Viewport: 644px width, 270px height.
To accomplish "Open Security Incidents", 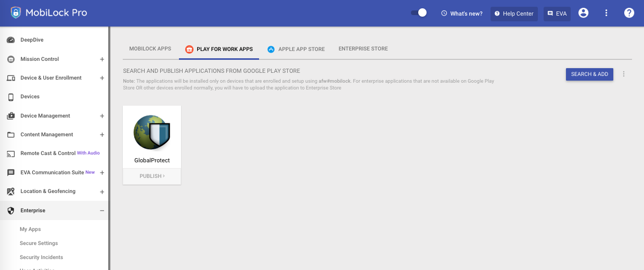I will (x=42, y=258).
